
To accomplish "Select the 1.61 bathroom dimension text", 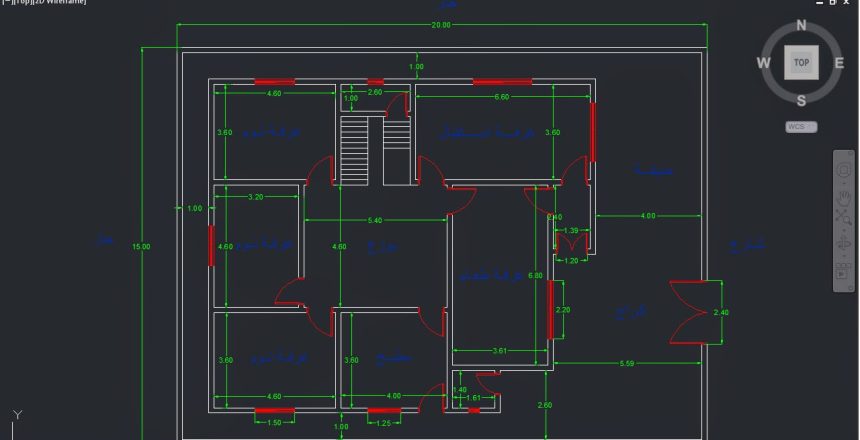I will (x=473, y=398).
